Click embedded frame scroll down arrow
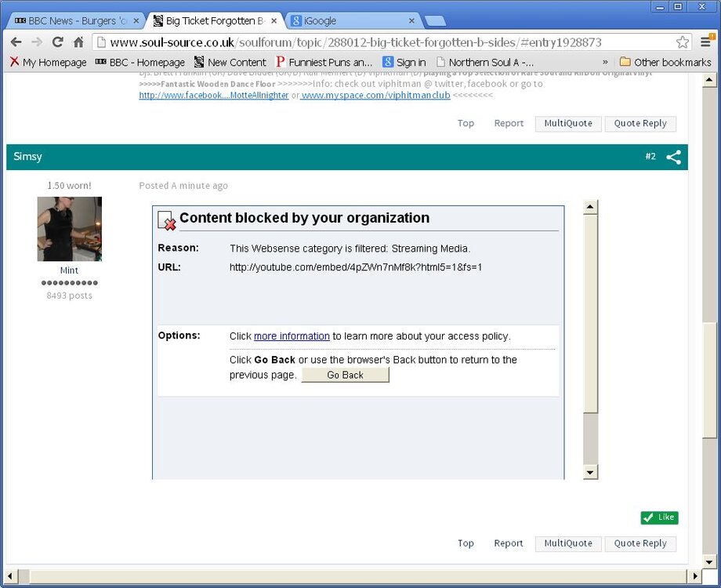This screenshot has width=721, height=588. (x=590, y=472)
